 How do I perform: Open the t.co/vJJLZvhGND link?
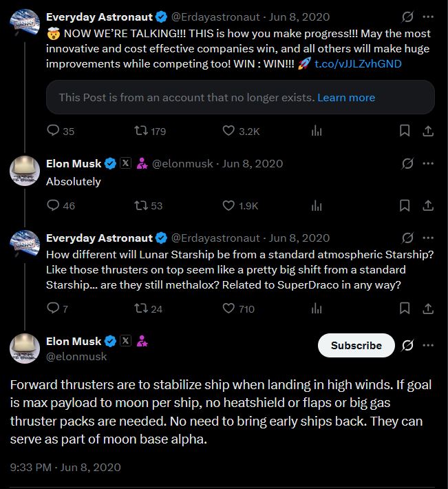tap(358, 63)
